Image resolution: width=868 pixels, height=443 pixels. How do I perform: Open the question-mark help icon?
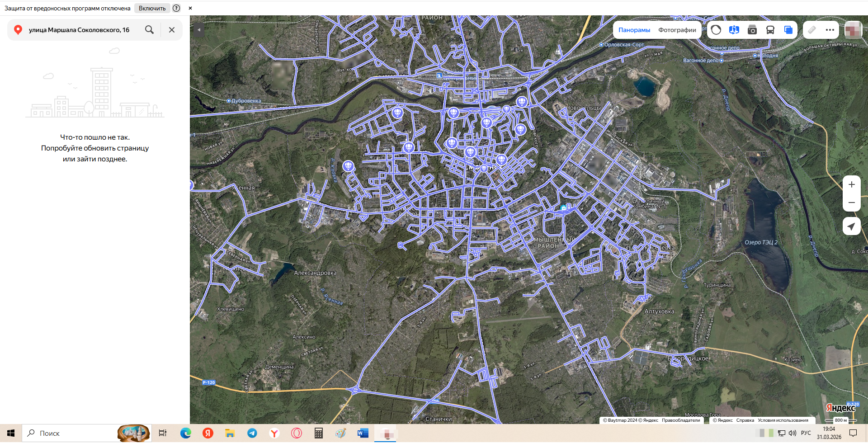pos(176,8)
